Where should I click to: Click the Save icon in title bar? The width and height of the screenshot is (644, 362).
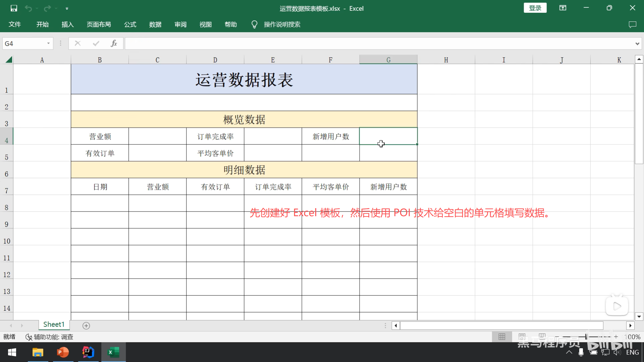tap(14, 8)
